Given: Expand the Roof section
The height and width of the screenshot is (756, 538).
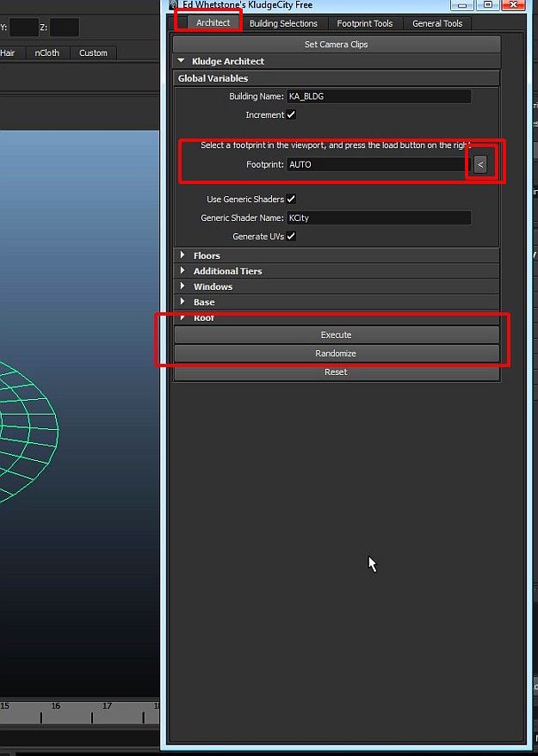Looking at the screenshot, I should point(337,317).
